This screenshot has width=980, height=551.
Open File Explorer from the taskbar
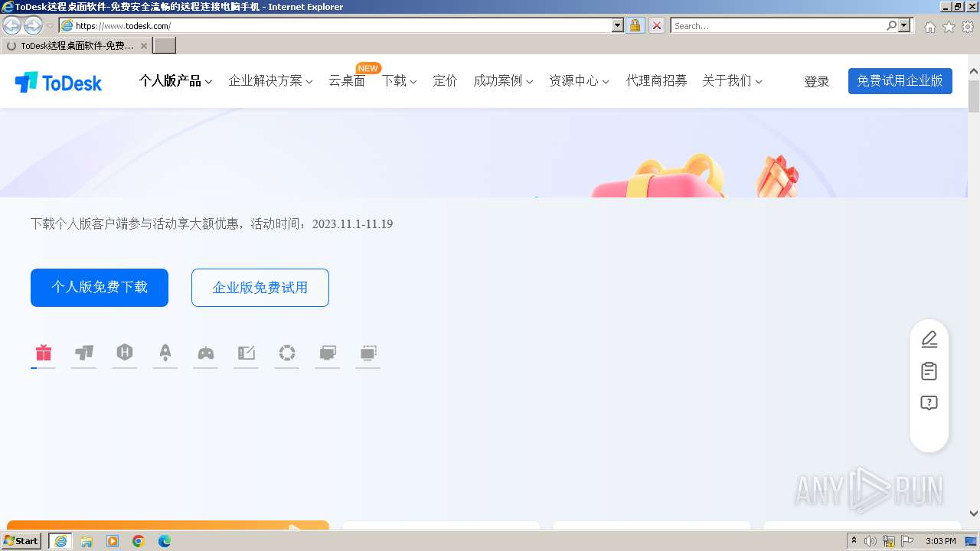(x=87, y=541)
